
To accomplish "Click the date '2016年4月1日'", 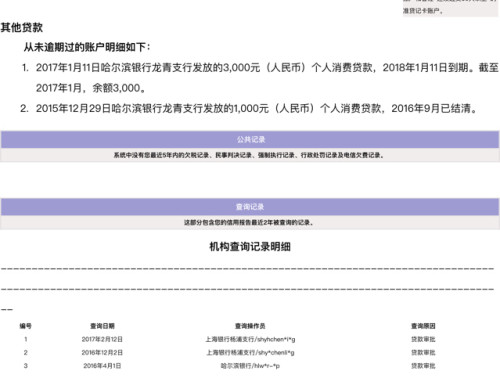I will click(x=102, y=366).
